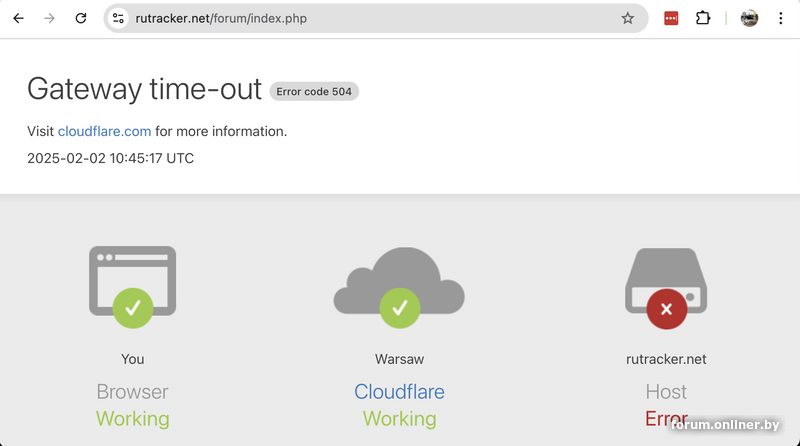
Task: Open site information icon in address bar
Action: [x=118, y=18]
